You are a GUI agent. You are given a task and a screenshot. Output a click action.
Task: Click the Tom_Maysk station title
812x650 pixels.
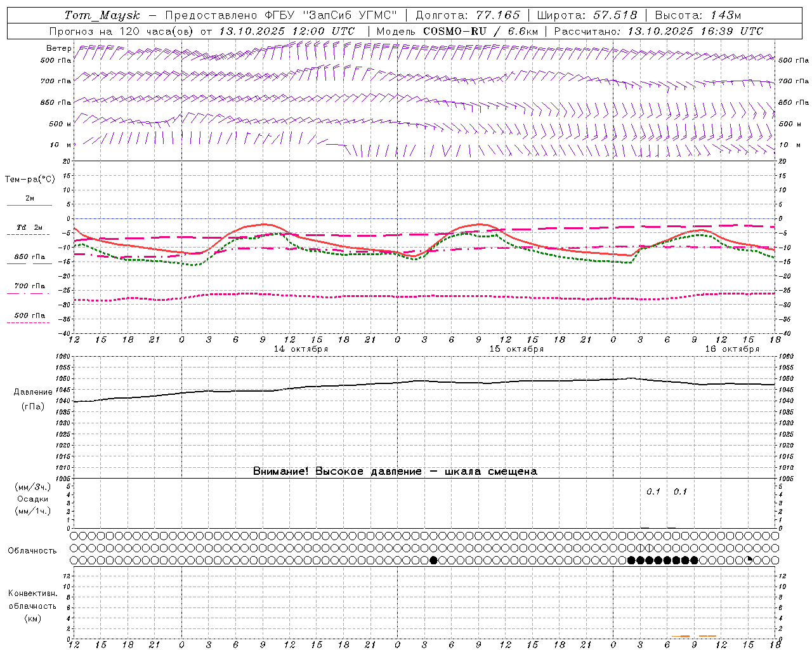pos(102,15)
